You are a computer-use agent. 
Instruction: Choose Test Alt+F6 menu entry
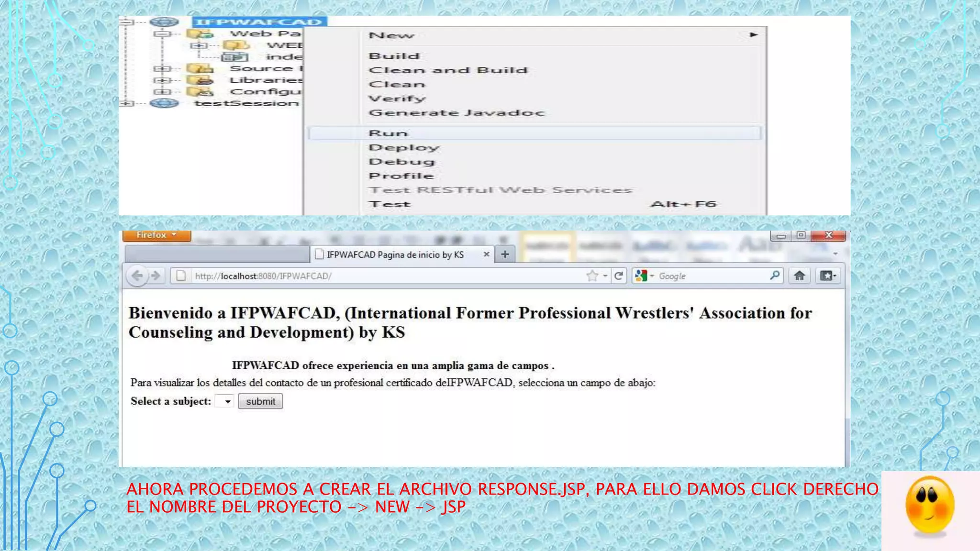pos(535,204)
